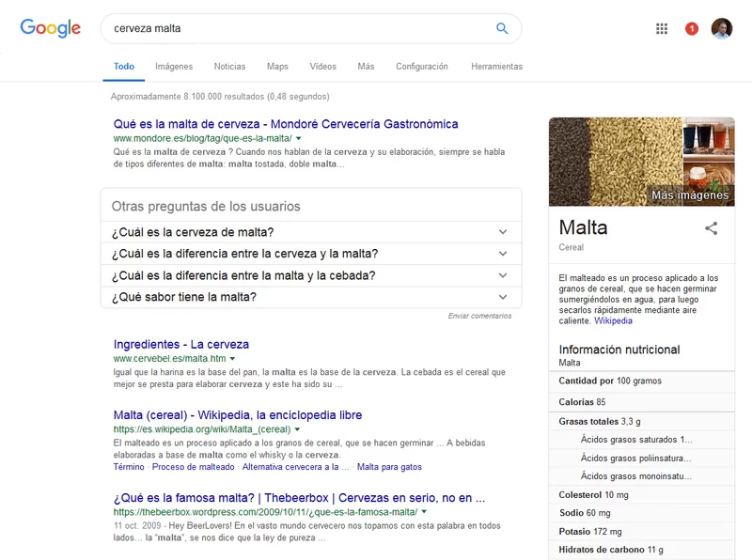Screen dimensions: 752x560
Task: Switch to the Imágenes tab
Action: [x=174, y=66]
